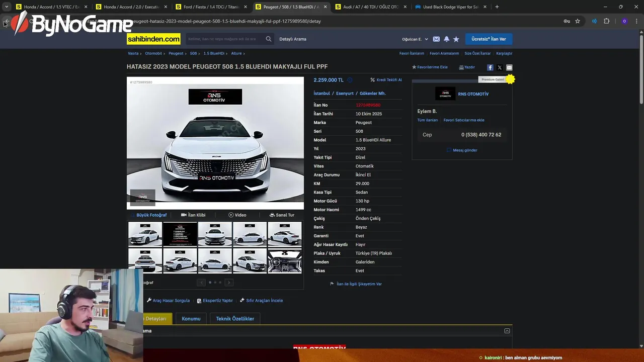Click Tüm İlanları seller link
644x362 pixels.
[428, 120]
